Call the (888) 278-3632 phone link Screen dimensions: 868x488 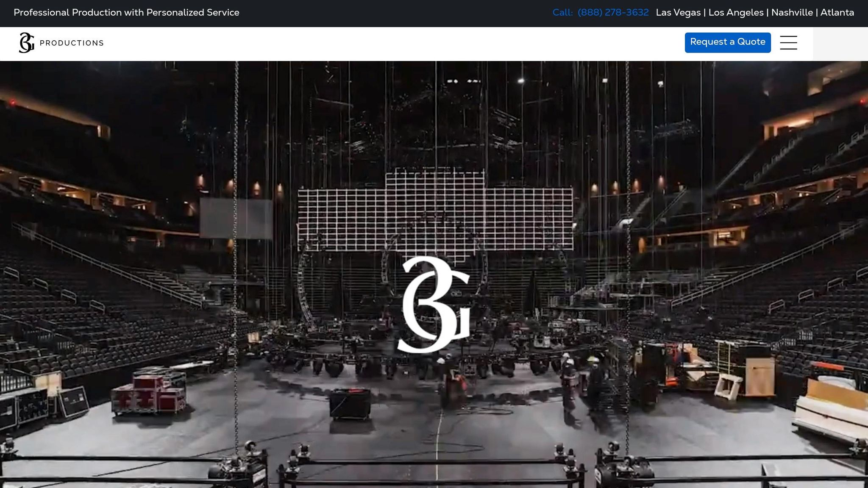613,13
